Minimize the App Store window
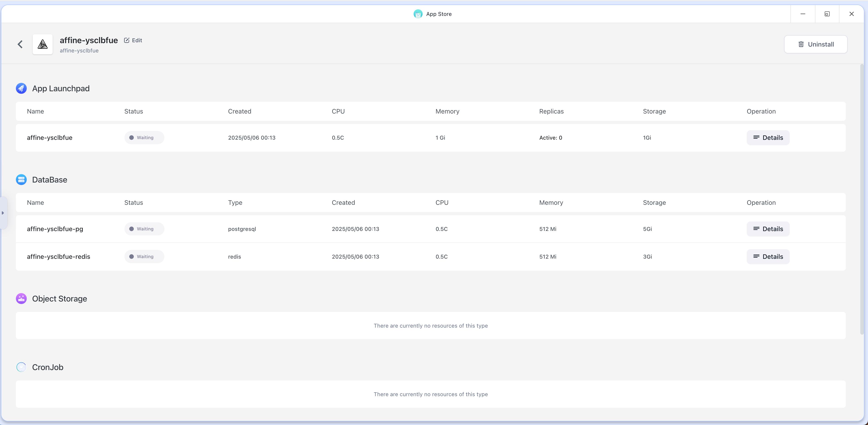The height and width of the screenshot is (425, 868). [803, 14]
